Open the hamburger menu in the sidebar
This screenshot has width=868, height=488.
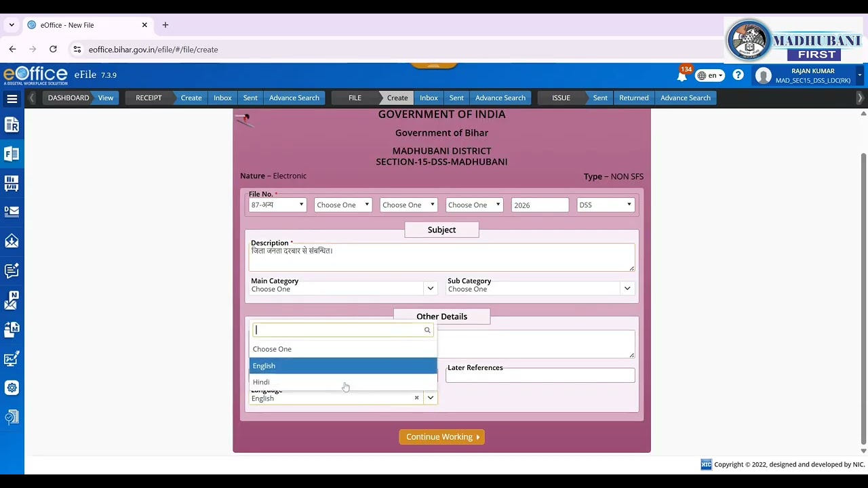click(x=12, y=99)
